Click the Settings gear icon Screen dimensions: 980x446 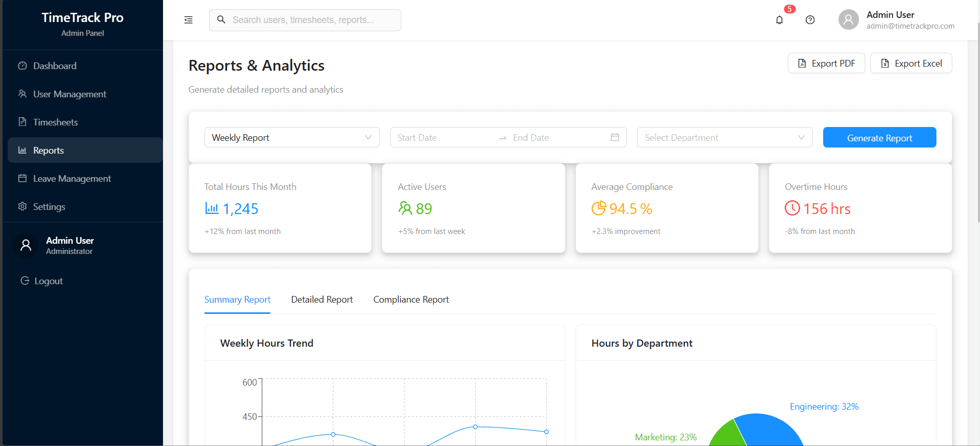click(x=22, y=206)
